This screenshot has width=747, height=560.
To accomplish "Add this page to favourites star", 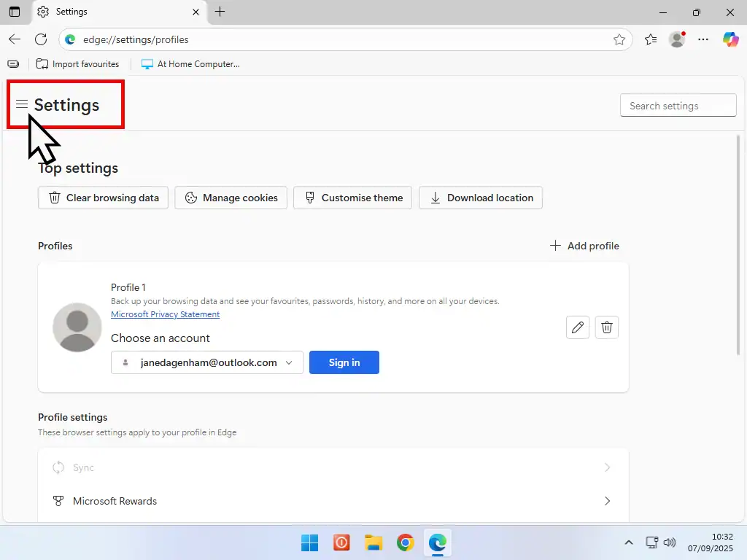I will 619,39.
